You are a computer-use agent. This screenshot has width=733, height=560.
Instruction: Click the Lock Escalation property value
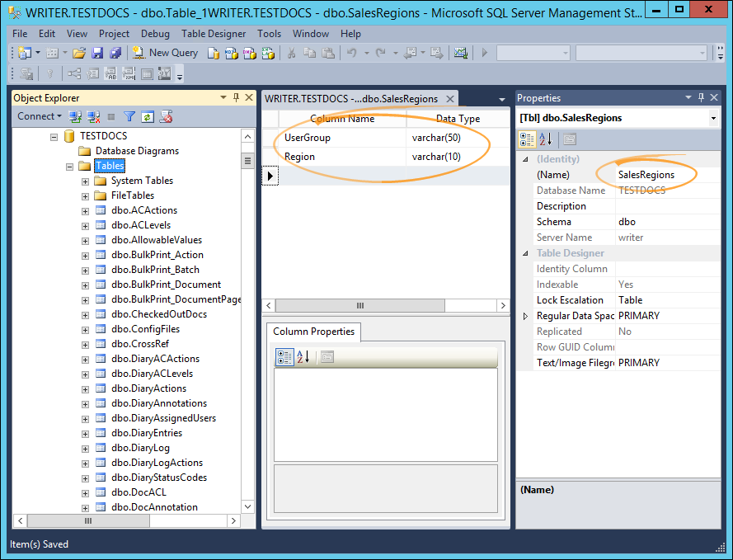(x=668, y=300)
